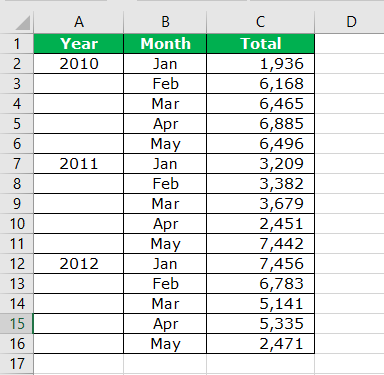Select the Mar cell in row 9

pos(165,204)
